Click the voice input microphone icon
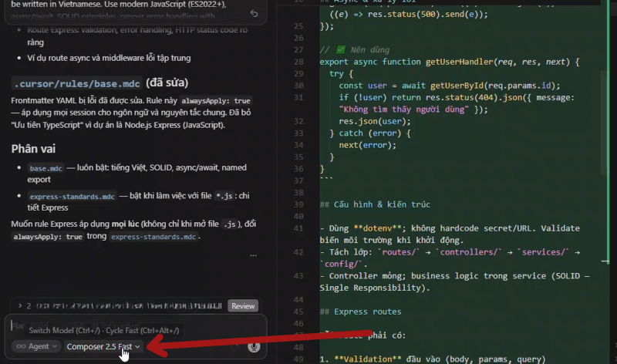This screenshot has width=617, height=364. click(254, 346)
